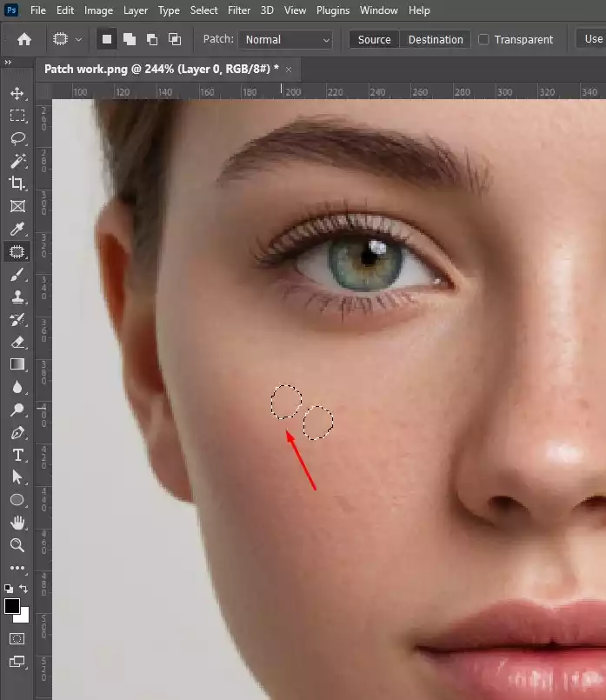Select the Frame tool

(x=17, y=206)
